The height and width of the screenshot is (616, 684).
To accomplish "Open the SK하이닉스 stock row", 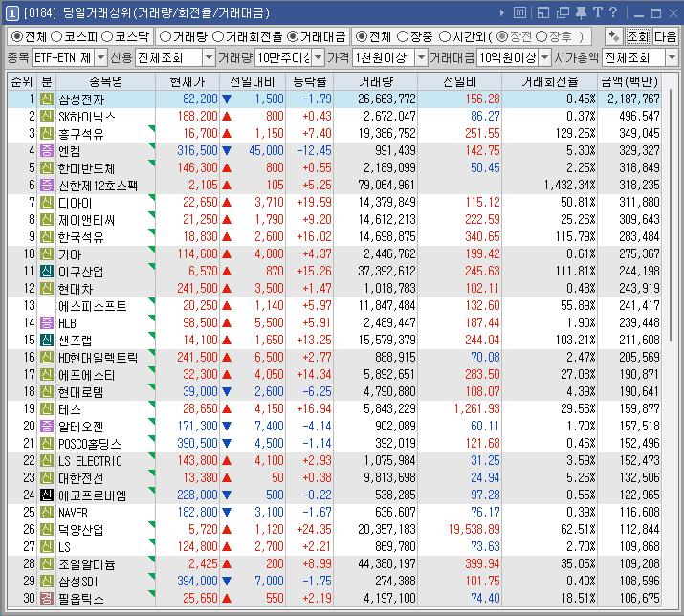I will [335, 117].
